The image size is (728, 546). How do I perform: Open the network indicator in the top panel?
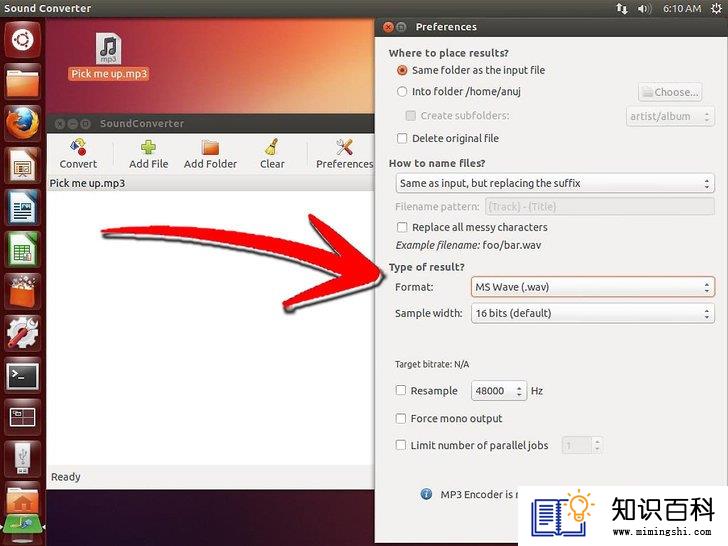pos(622,8)
